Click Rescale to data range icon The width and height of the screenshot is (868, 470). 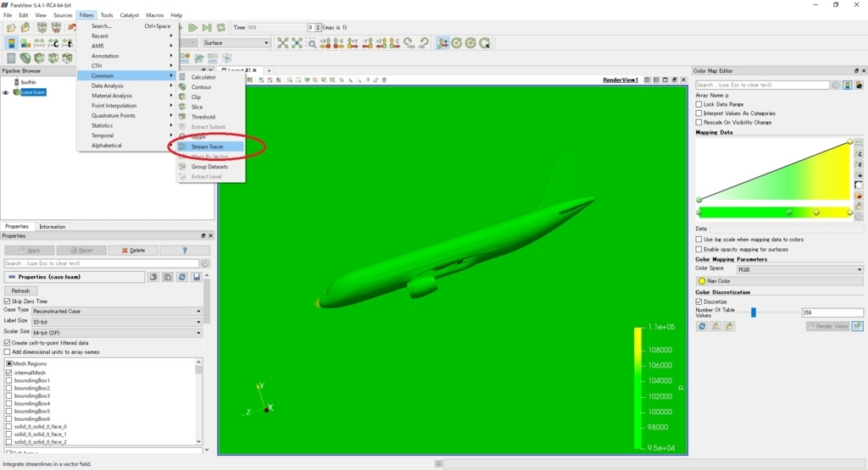(x=39, y=43)
